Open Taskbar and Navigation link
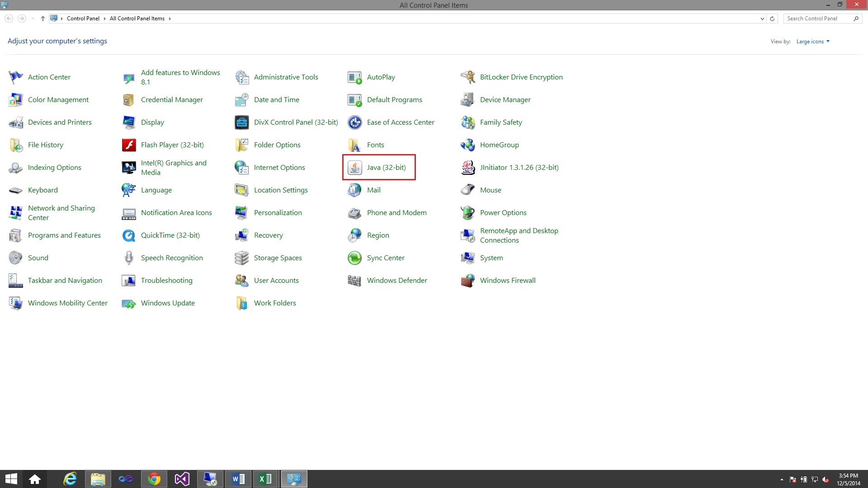The image size is (868, 488). click(65, 281)
